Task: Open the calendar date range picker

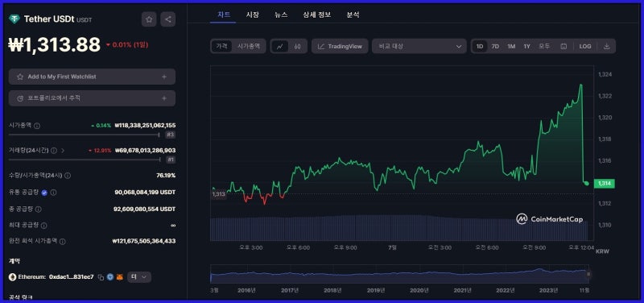Action: (564, 47)
